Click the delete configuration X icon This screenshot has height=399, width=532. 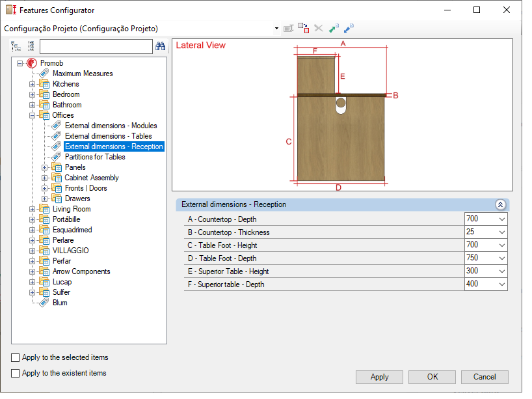tap(318, 28)
